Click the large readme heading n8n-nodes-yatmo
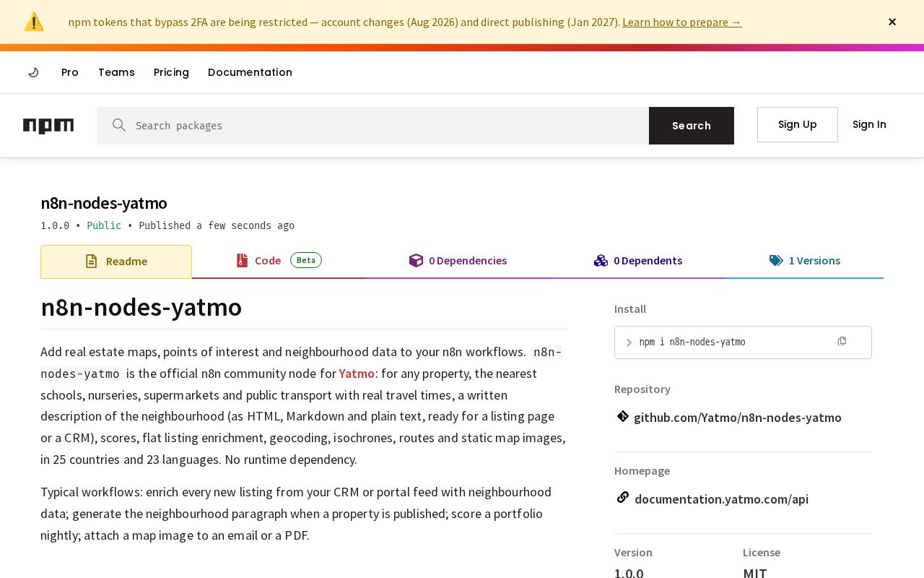 (x=141, y=307)
